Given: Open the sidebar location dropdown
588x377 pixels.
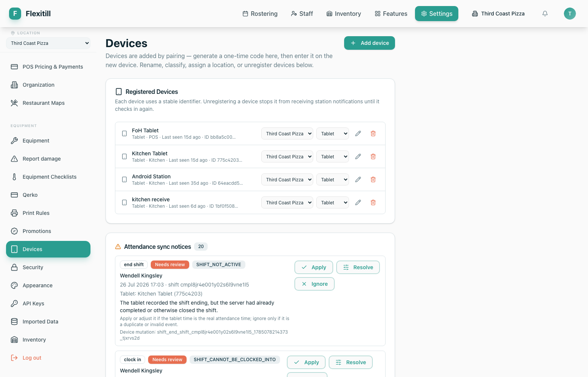Looking at the screenshot, I should [x=48, y=43].
